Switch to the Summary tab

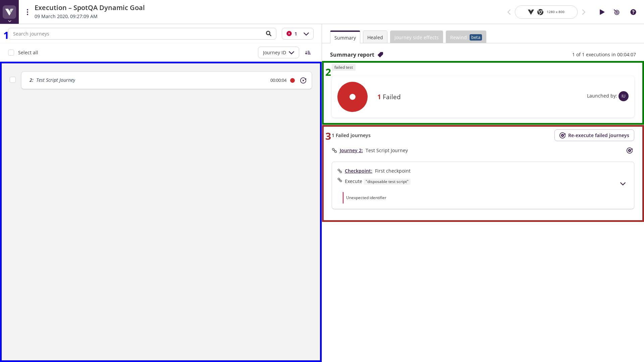tap(345, 37)
